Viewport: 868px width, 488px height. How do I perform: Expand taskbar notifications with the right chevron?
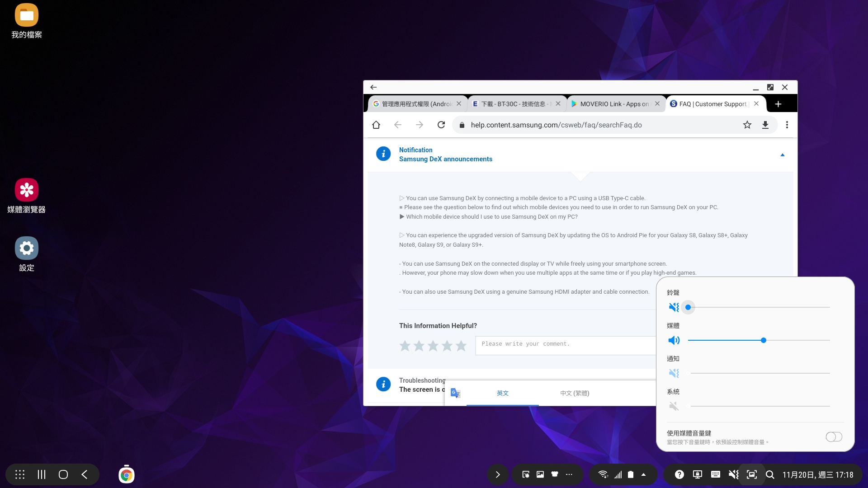pos(498,474)
